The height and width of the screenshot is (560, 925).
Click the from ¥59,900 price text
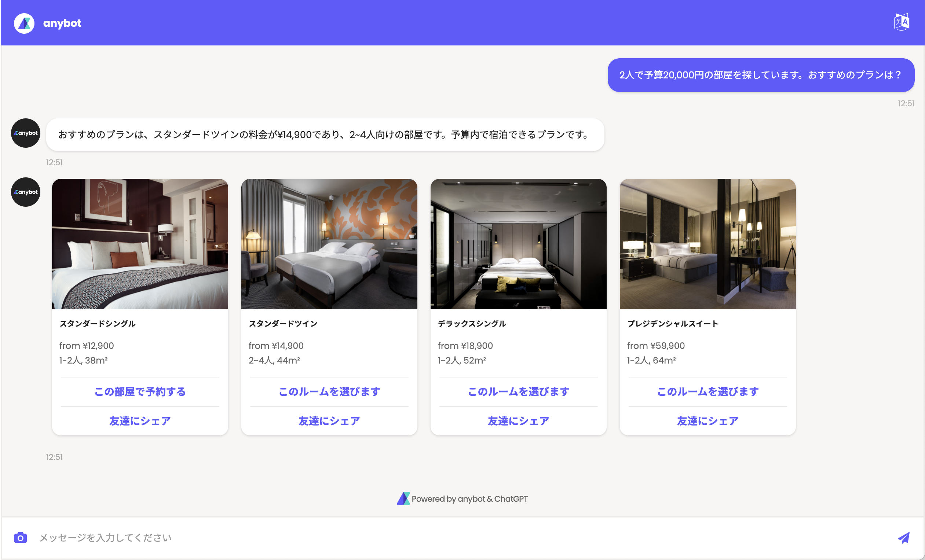pos(656,346)
